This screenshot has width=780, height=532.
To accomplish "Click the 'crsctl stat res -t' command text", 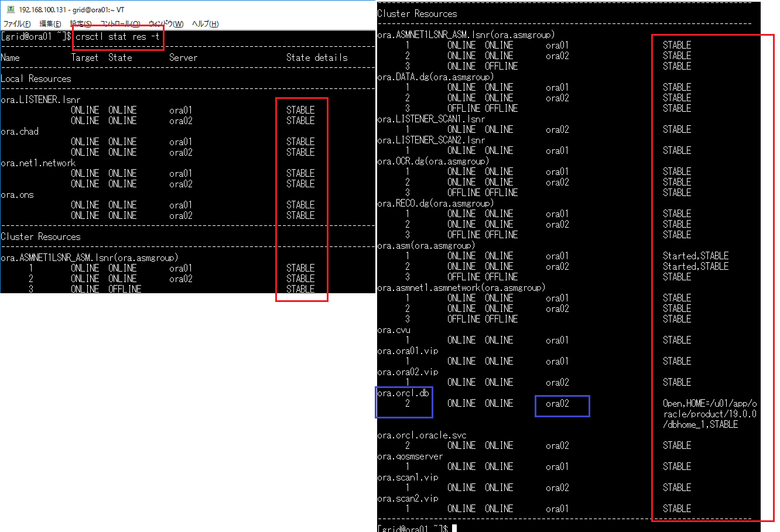I will (x=118, y=36).
